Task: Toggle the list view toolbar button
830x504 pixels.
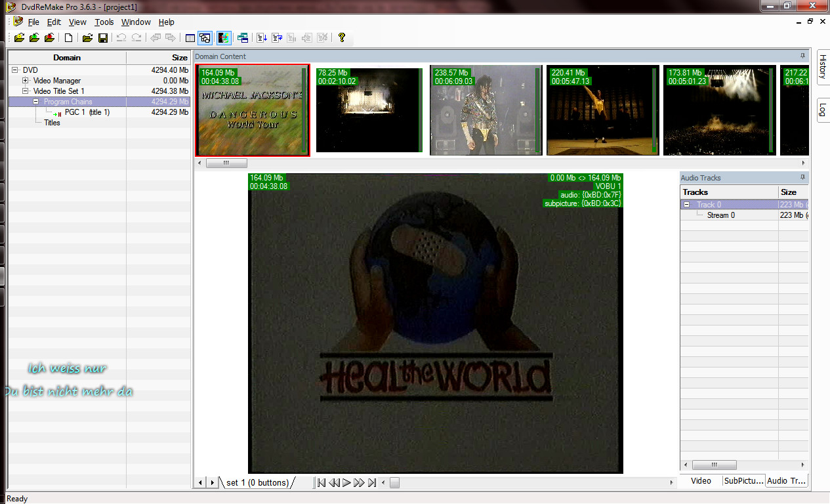Action: (190, 38)
